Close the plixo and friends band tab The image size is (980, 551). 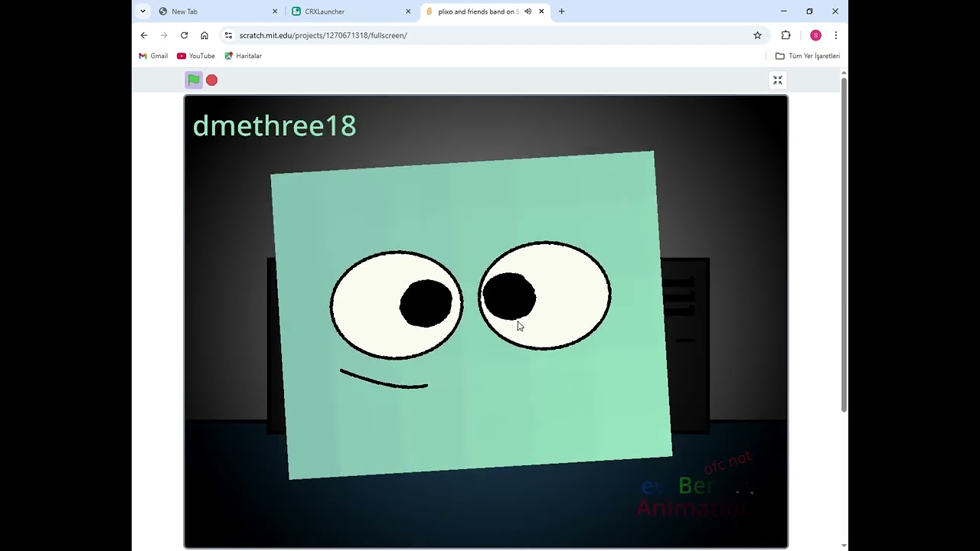pos(541,11)
